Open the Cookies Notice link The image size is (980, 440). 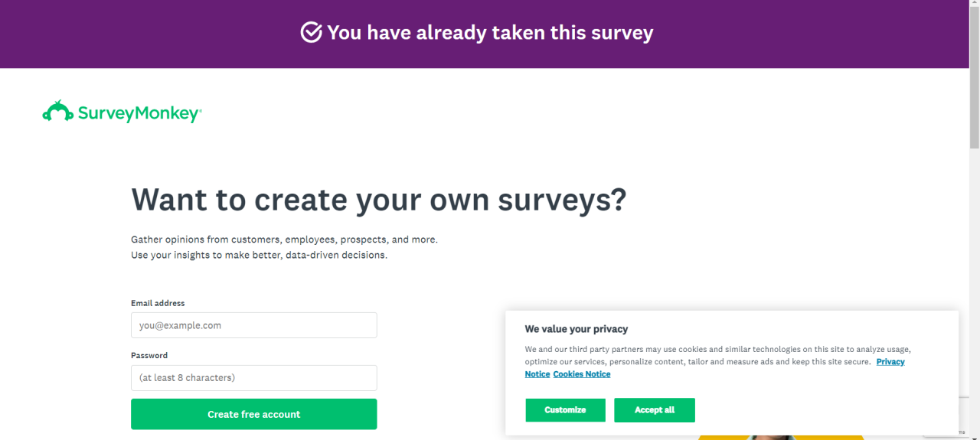581,374
